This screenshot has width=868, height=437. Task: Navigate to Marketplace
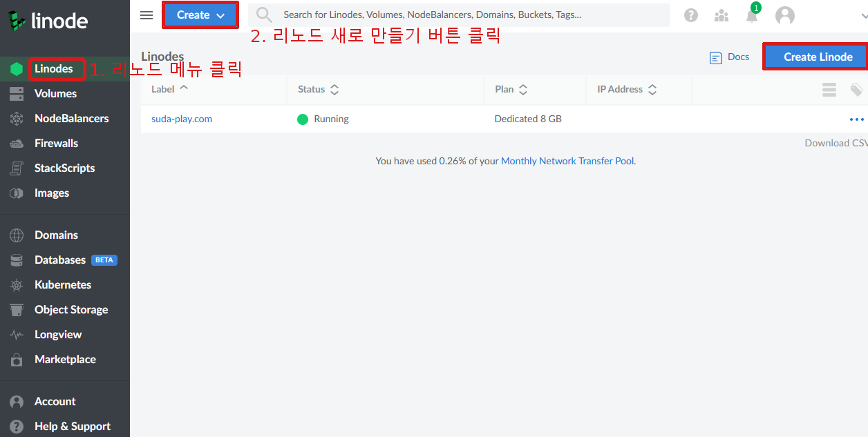65,360
